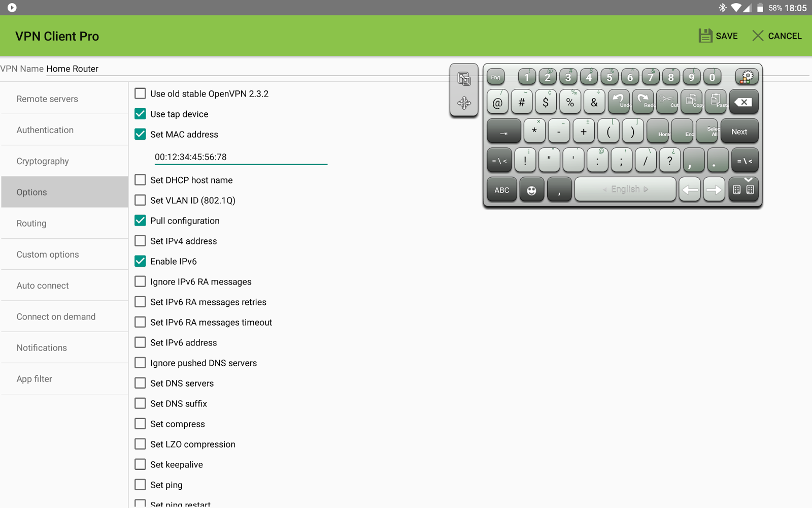Check Set DHCP host name
Screen dimensions: 812x508
[x=140, y=180]
